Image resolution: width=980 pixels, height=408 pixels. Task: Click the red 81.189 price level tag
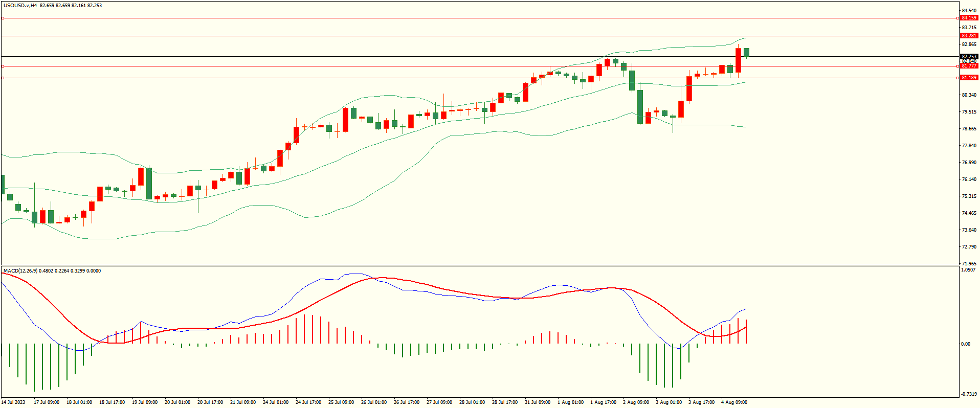pyautogui.click(x=969, y=78)
